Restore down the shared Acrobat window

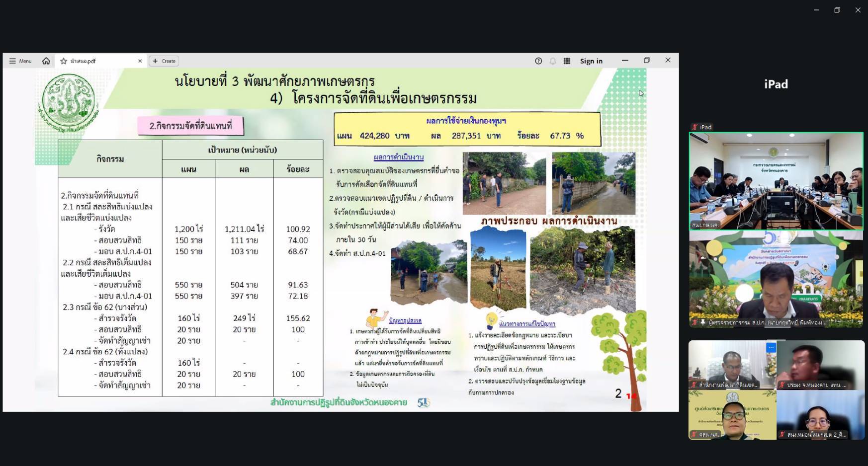pyautogui.click(x=647, y=60)
